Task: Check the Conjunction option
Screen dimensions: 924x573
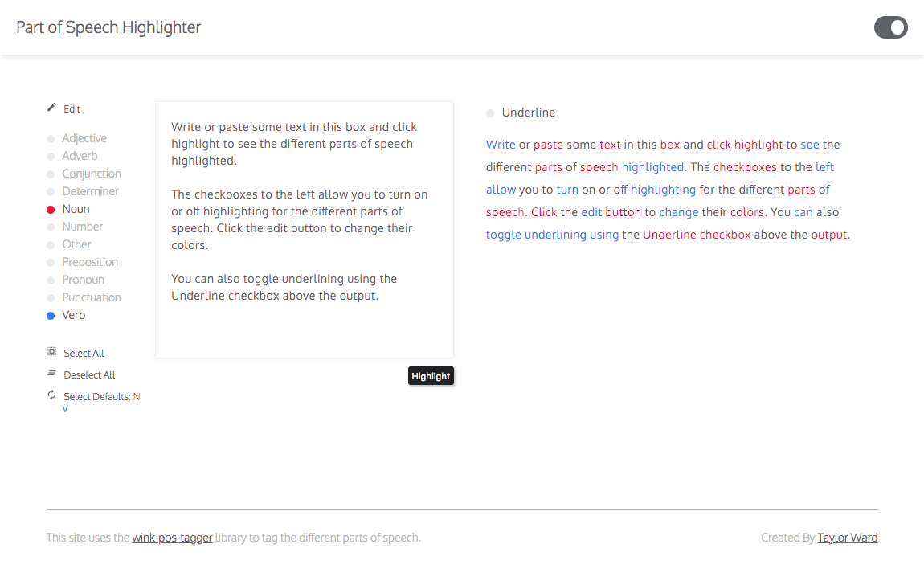Action: 51,174
